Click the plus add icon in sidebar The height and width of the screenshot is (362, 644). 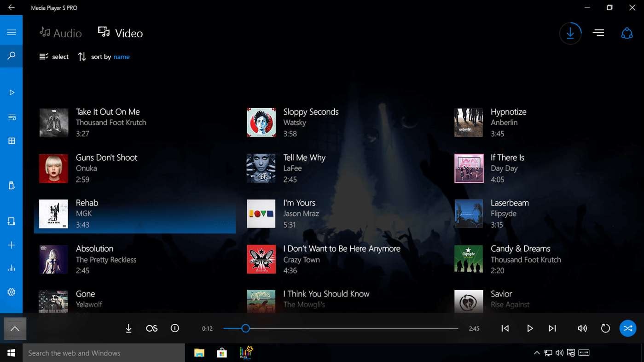pyautogui.click(x=12, y=245)
